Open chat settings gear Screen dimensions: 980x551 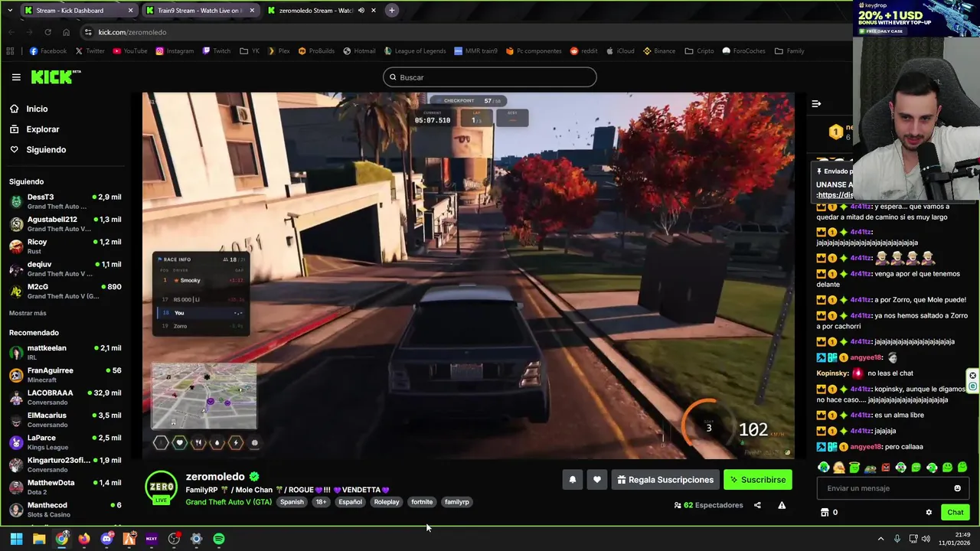click(929, 513)
